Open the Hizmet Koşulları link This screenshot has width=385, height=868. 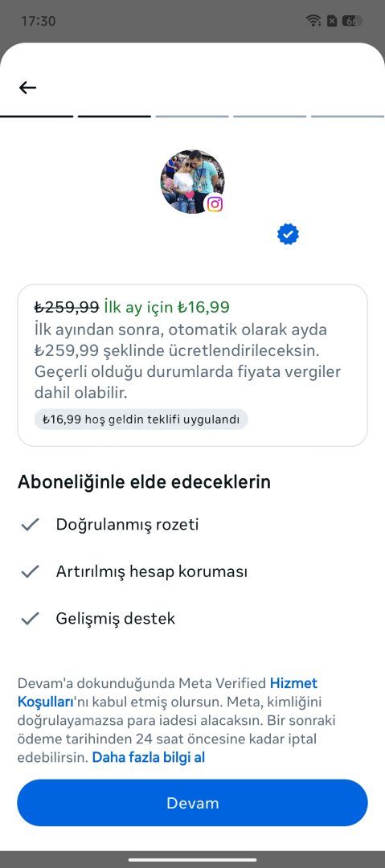click(x=167, y=692)
